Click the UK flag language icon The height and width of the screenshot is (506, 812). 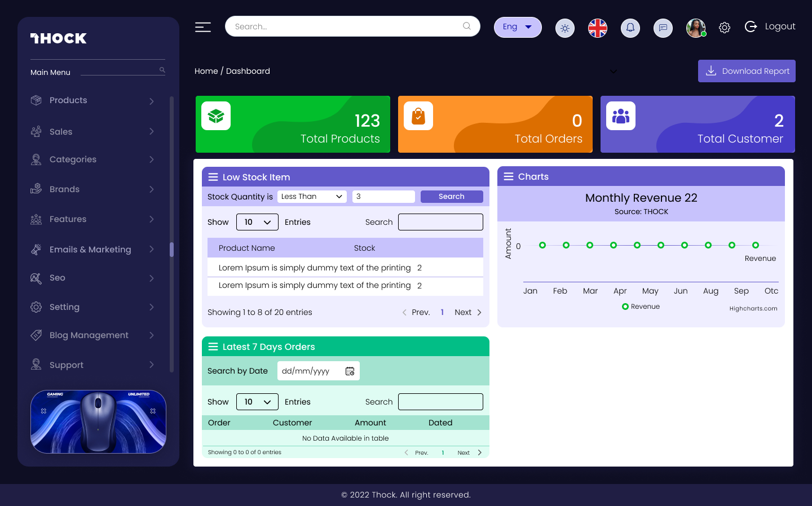[598, 28]
